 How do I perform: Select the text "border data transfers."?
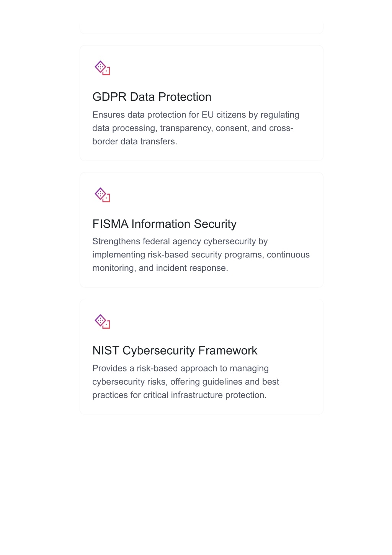tap(135, 141)
